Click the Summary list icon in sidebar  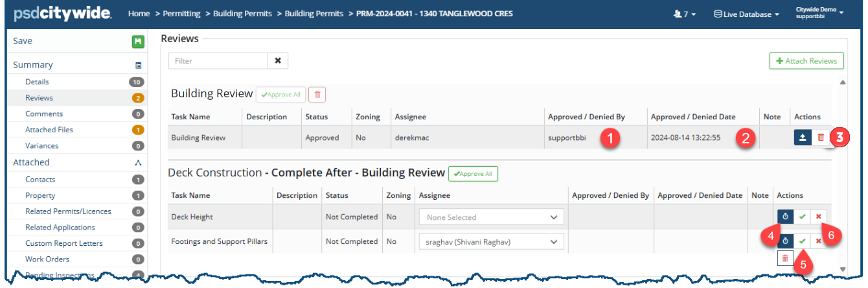tap(138, 66)
